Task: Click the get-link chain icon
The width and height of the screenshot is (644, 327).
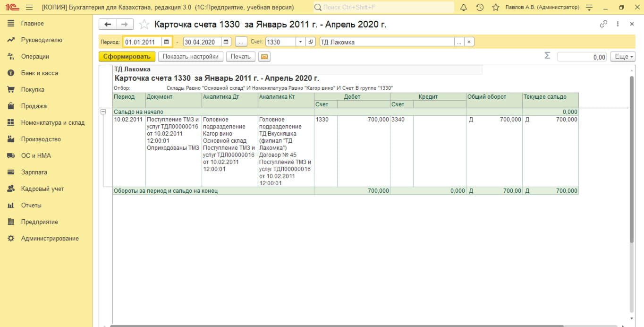Action: point(603,24)
